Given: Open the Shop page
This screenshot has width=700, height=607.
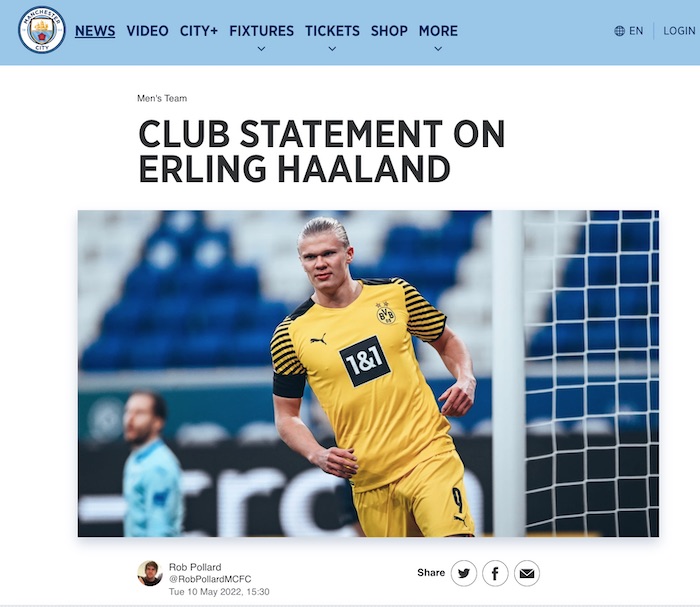Looking at the screenshot, I should click(389, 31).
